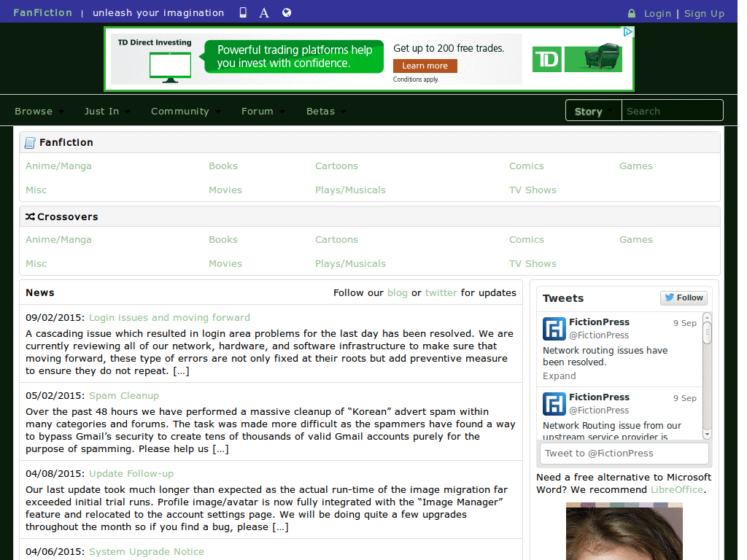Click FictionPress avatar on second tweet
Screen dimensions: 747x560
point(554,404)
